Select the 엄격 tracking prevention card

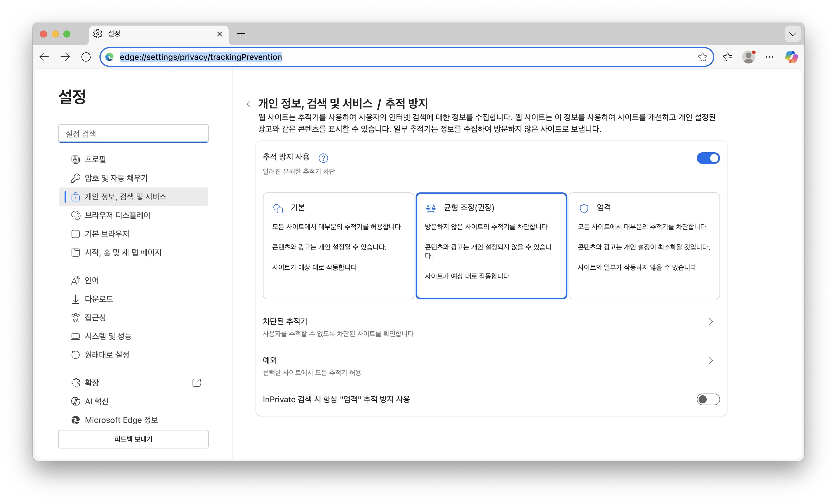(644, 246)
